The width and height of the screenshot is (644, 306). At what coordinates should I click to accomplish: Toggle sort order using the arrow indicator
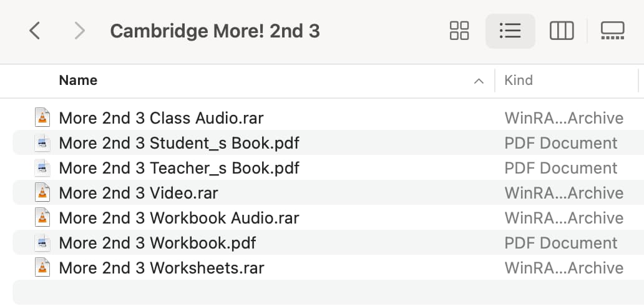click(x=479, y=81)
